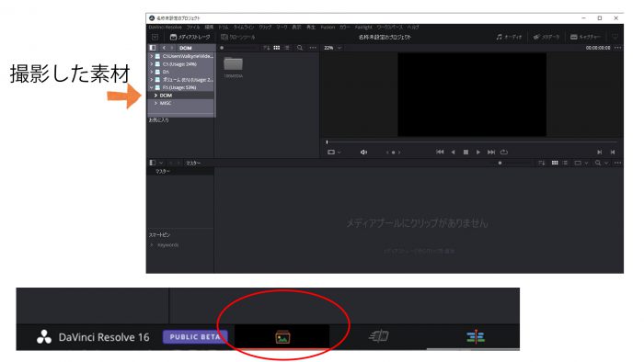
Task: Play forward in viewer
Action: click(478, 153)
